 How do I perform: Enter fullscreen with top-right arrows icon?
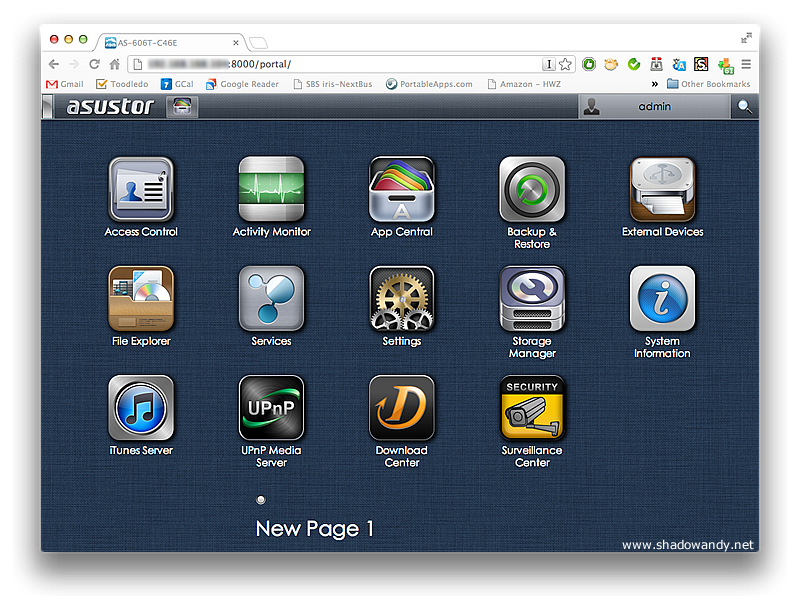[746, 38]
